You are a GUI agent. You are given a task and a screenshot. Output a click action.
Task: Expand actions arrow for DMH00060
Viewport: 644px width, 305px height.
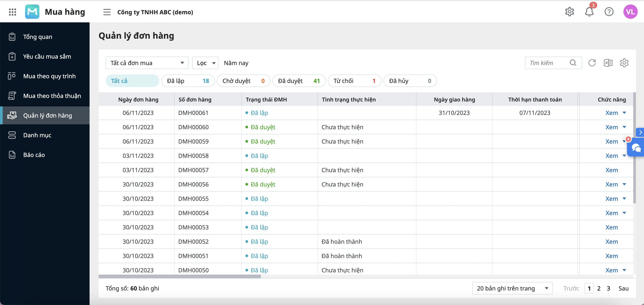tap(624, 127)
